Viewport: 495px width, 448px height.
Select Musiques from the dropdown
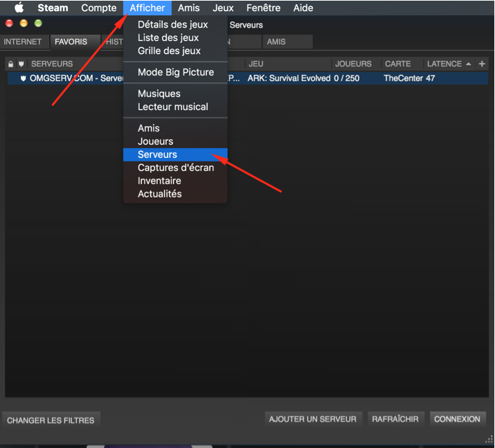pos(175,93)
